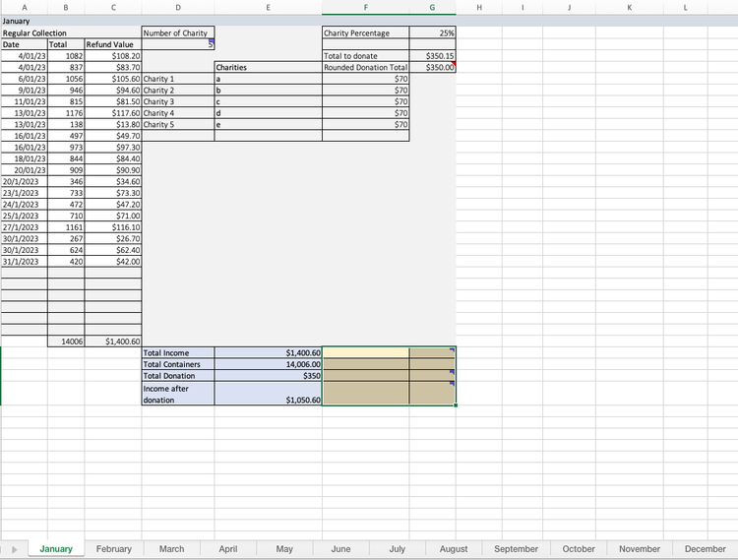Select column A header

(24, 8)
